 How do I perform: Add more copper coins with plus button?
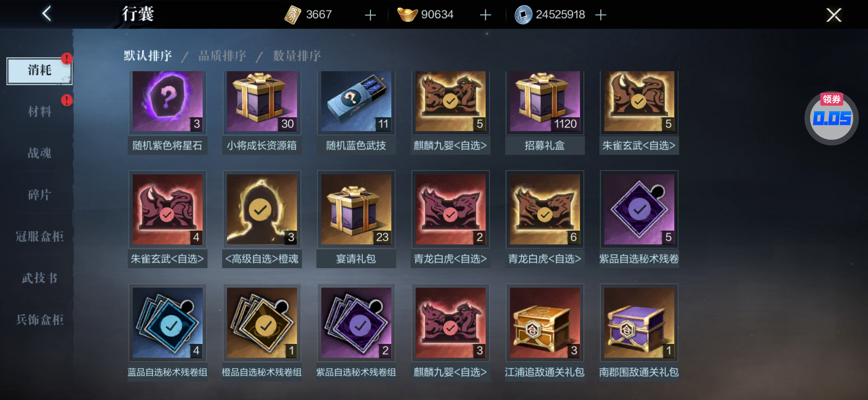600,15
